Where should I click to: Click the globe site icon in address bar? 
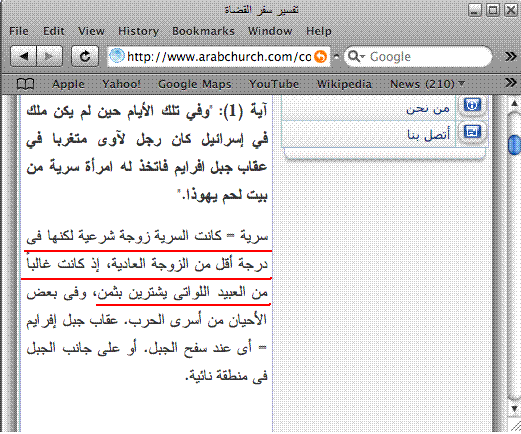coord(117,56)
